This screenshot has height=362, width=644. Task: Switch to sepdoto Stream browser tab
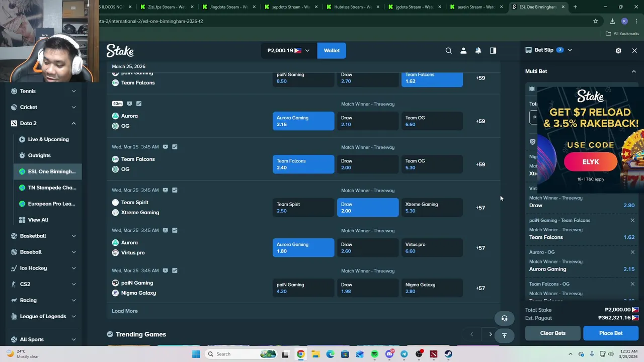[291, 7]
